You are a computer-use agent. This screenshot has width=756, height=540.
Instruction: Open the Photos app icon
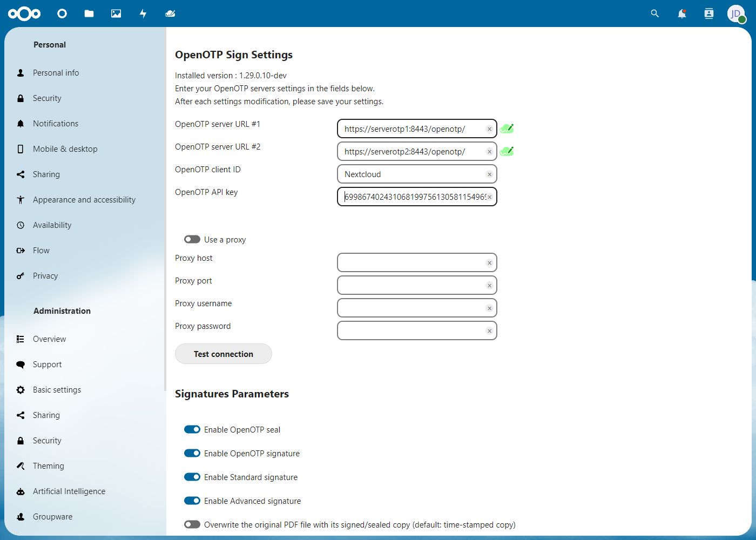pos(116,13)
